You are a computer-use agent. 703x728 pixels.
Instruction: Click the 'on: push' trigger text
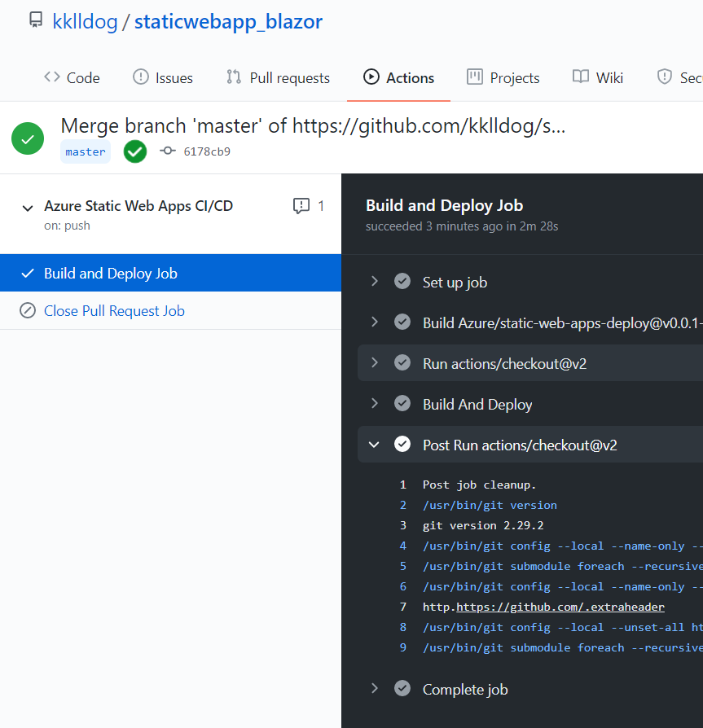67,226
